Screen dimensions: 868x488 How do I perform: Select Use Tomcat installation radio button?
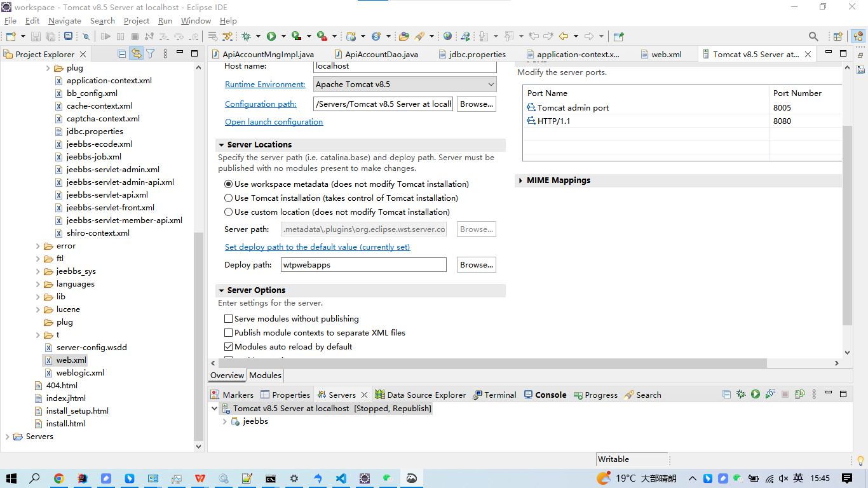pos(229,198)
